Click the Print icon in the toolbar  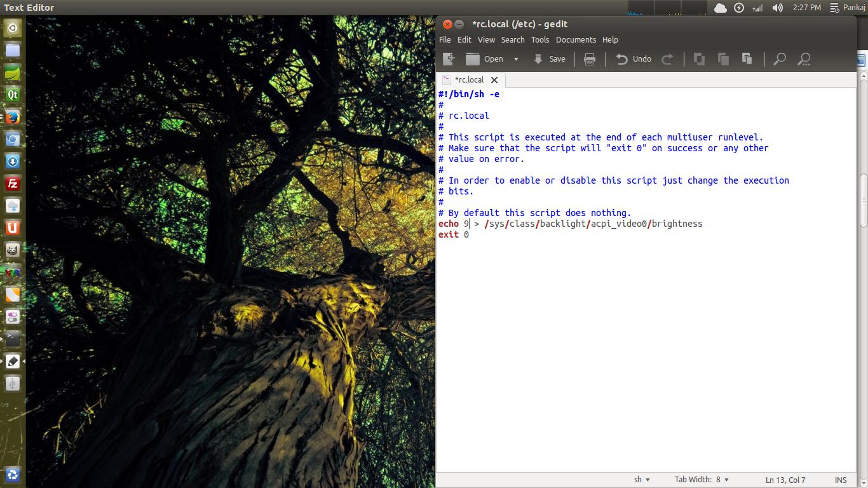coord(590,59)
